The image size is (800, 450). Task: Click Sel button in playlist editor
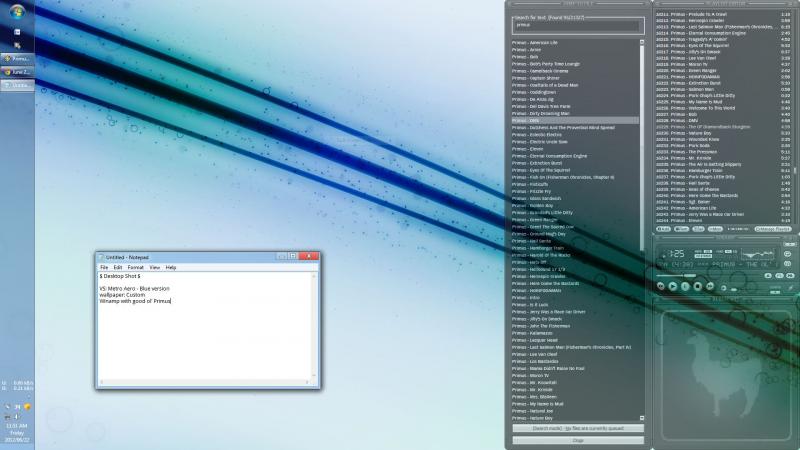pyautogui.click(x=698, y=229)
